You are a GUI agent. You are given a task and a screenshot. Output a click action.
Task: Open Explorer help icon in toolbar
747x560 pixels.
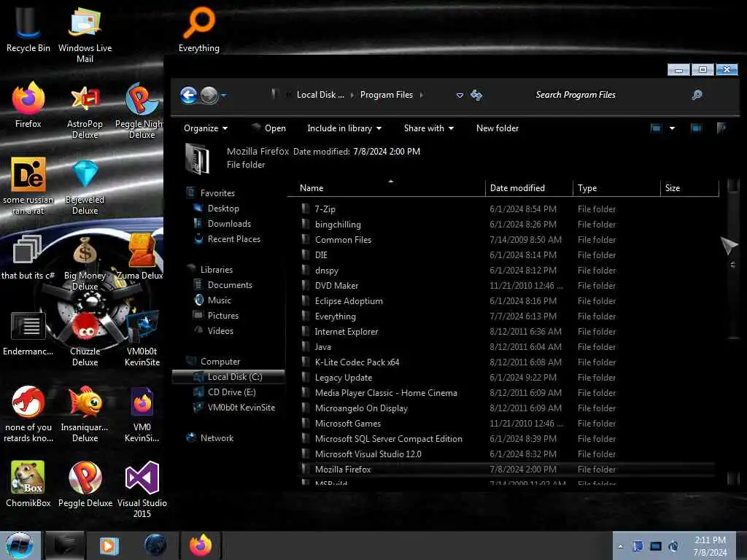[x=721, y=128]
